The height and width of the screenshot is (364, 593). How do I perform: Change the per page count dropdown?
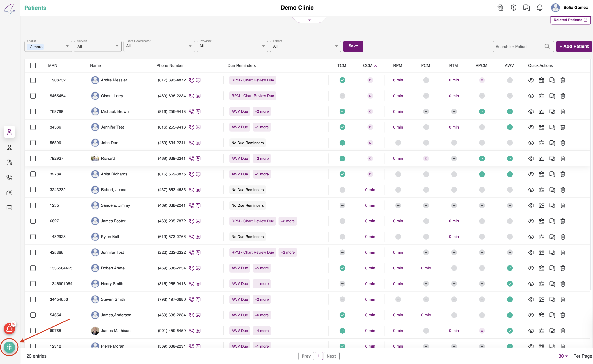coord(563,356)
